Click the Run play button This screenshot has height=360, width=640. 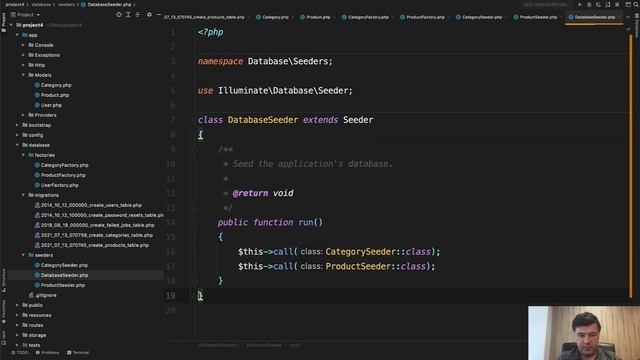point(580,4)
